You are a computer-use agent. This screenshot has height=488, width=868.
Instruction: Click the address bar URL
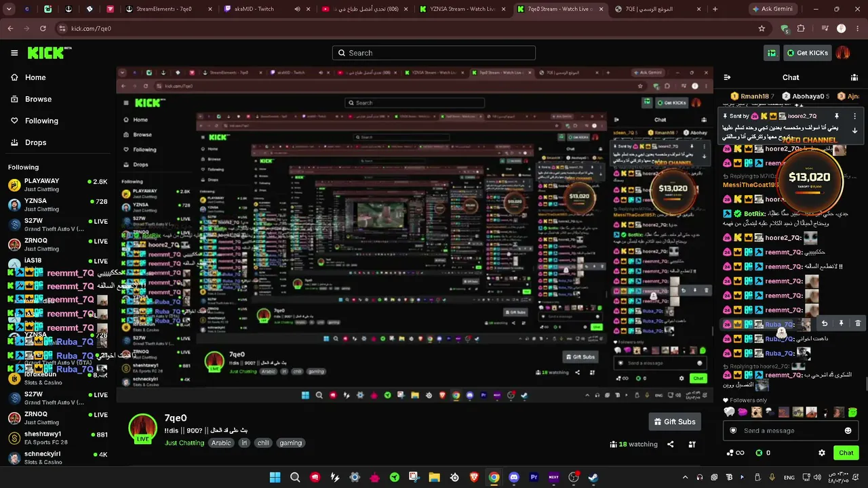tap(91, 28)
